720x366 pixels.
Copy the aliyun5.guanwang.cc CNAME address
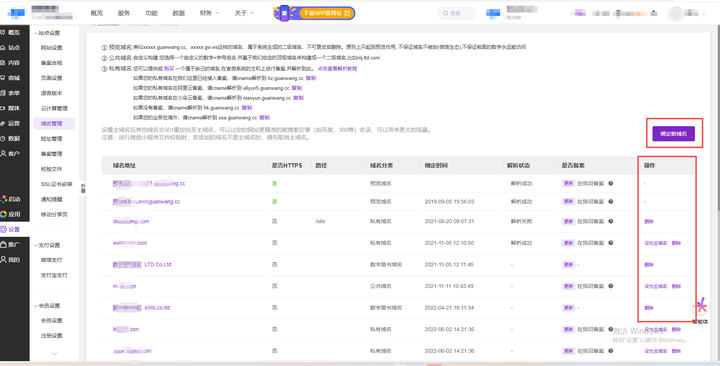coord(297,88)
